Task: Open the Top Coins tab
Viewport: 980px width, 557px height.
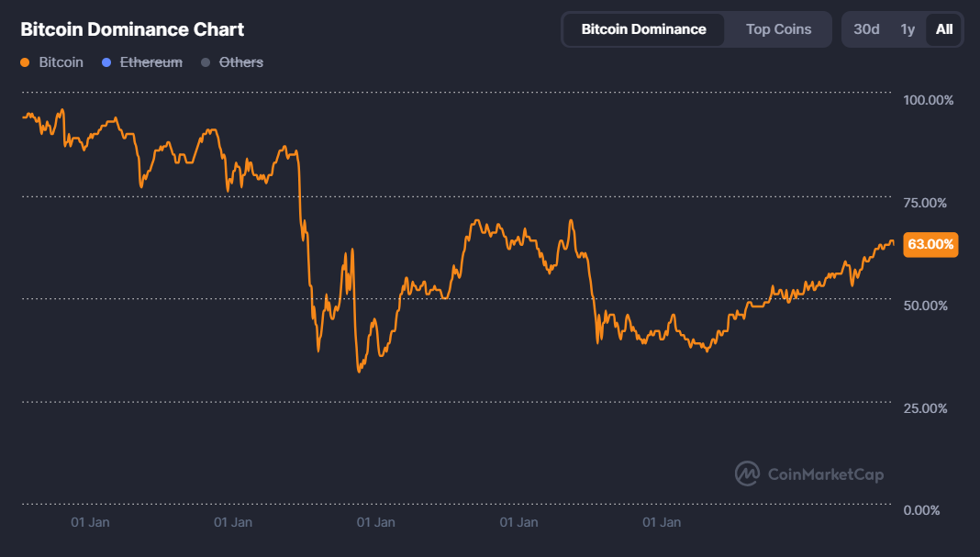Action: point(778,29)
